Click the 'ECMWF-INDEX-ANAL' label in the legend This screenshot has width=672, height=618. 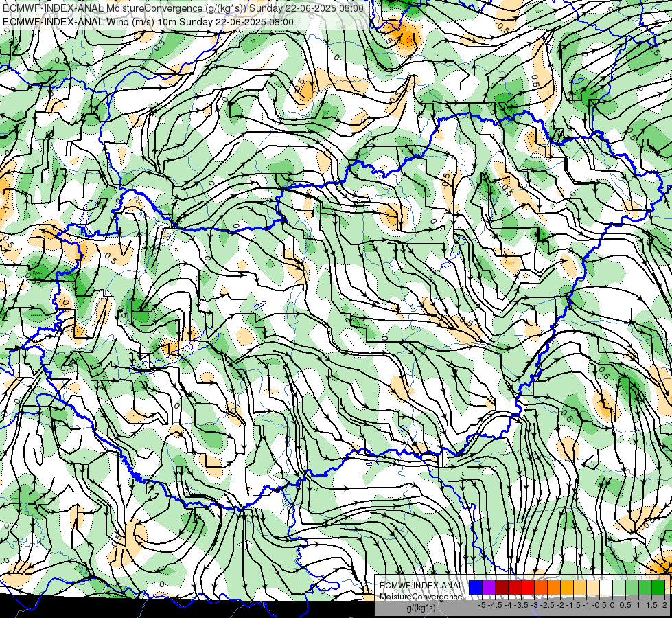[x=421, y=586]
